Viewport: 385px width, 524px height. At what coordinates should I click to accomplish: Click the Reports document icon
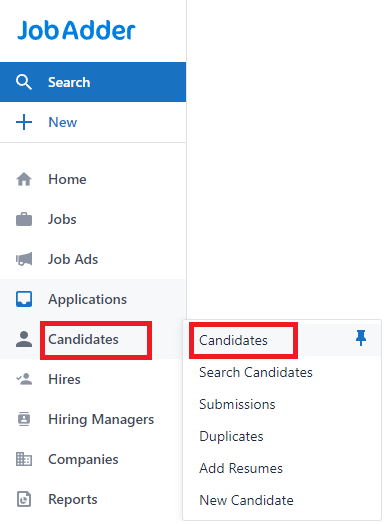coord(24,499)
